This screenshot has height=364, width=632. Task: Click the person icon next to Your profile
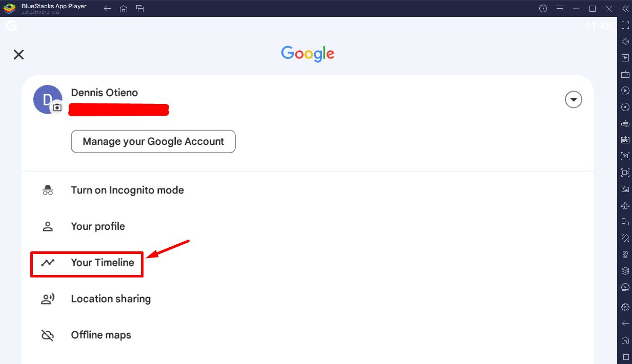coord(48,226)
